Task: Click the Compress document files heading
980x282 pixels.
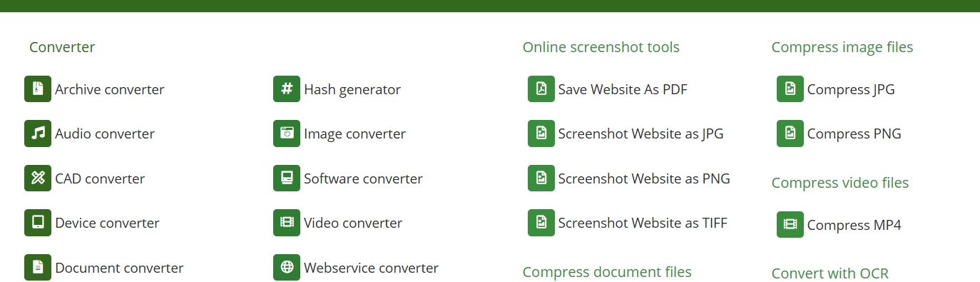Action: click(x=607, y=272)
